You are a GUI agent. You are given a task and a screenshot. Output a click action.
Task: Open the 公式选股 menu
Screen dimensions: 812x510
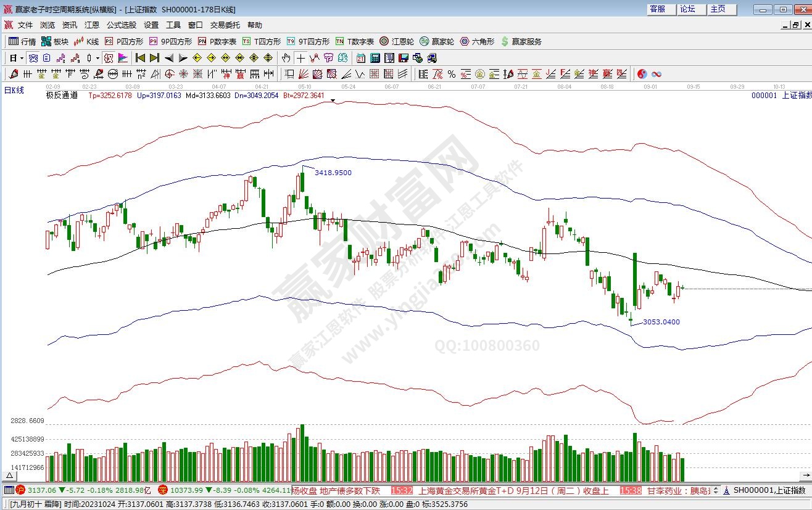122,25
